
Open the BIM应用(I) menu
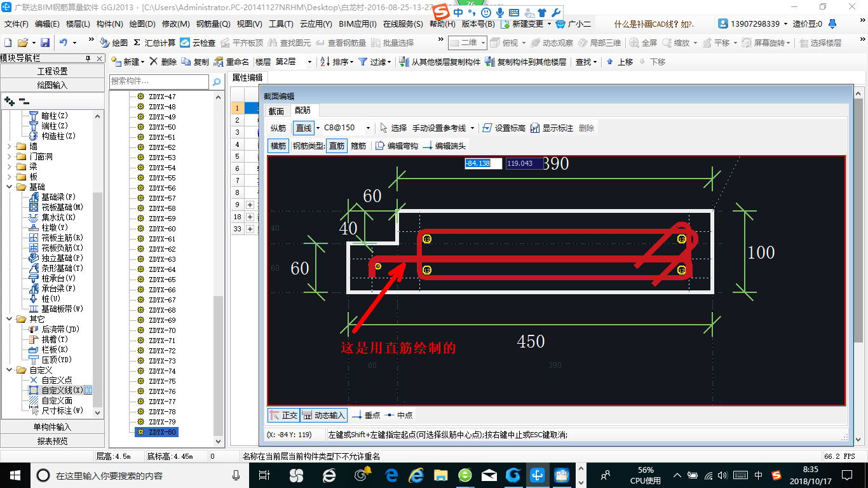click(x=358, y=24)
